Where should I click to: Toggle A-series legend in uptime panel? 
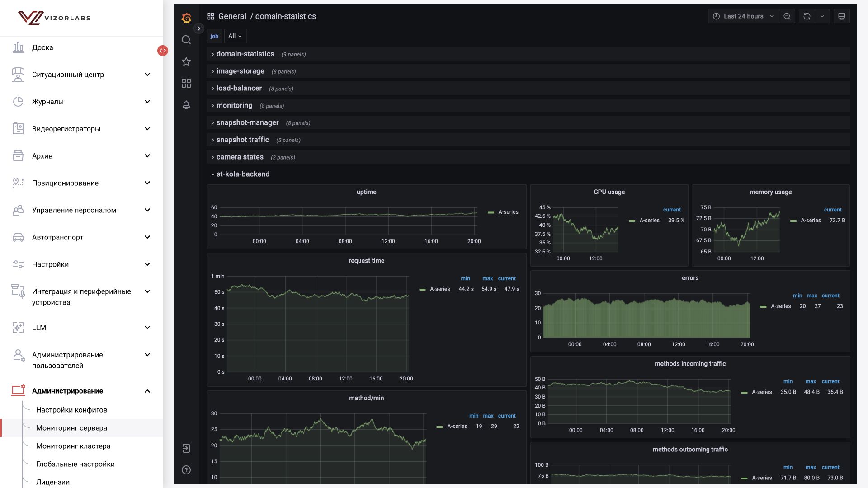(508, 212)
